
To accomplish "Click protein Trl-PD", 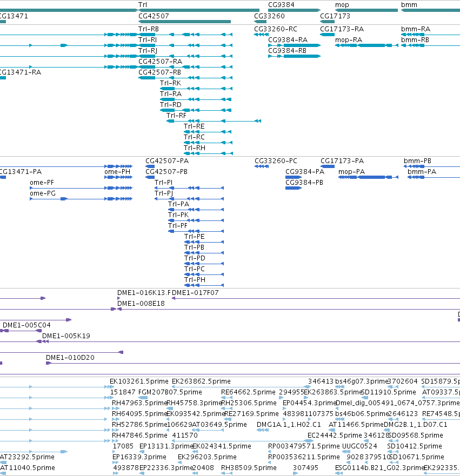I will 195,258.
